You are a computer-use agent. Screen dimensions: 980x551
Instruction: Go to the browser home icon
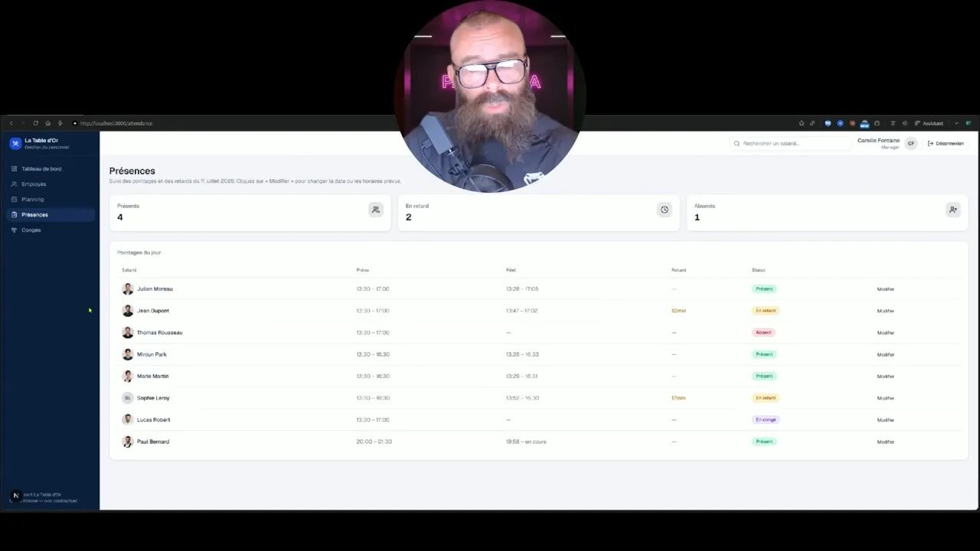pyautogui.click(x=47, y=123)
